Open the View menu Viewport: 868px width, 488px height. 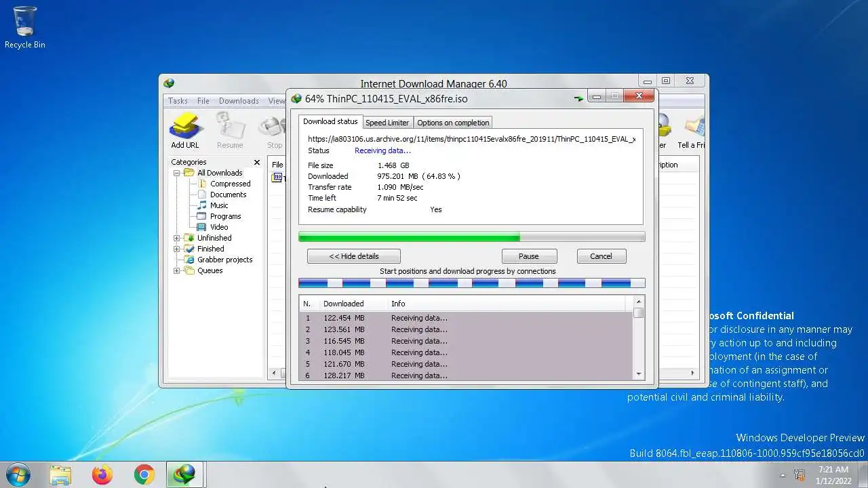[x=277, y=101]
